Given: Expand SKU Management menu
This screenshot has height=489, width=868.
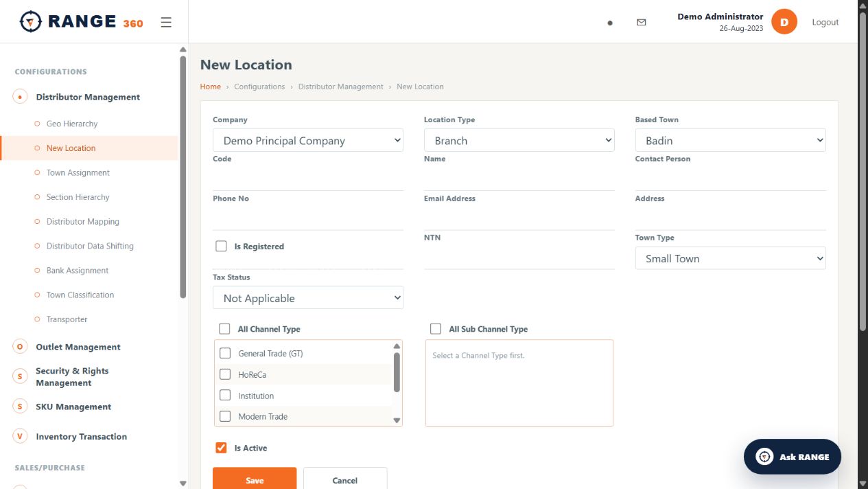Looking at the screenshot, I should tap(73, 407).
